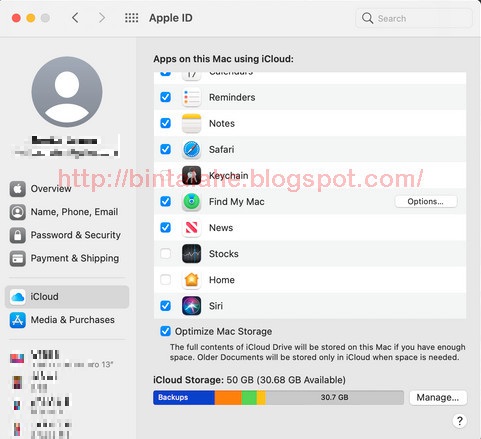
Task: Click the green storage bar segment
Action: point(249,398)
